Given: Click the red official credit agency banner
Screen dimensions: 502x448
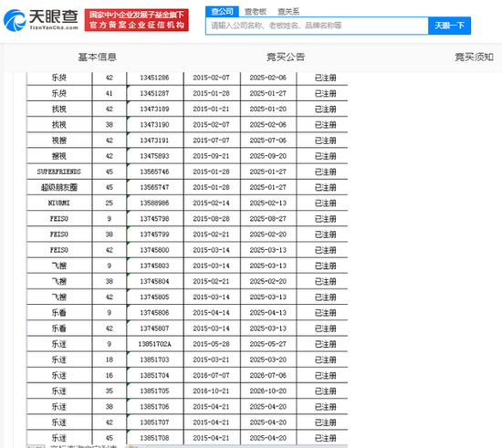Looking at the screenshot, I should [x=136, y=20].
